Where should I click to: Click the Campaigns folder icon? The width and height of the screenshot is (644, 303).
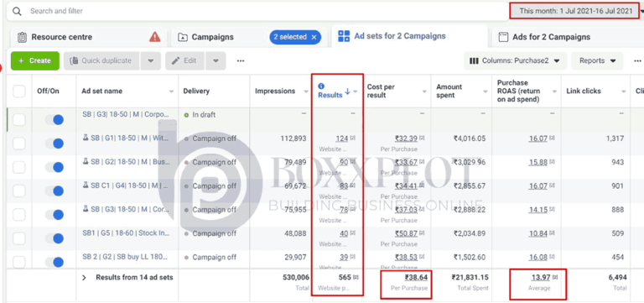click(x=182, y=37)
